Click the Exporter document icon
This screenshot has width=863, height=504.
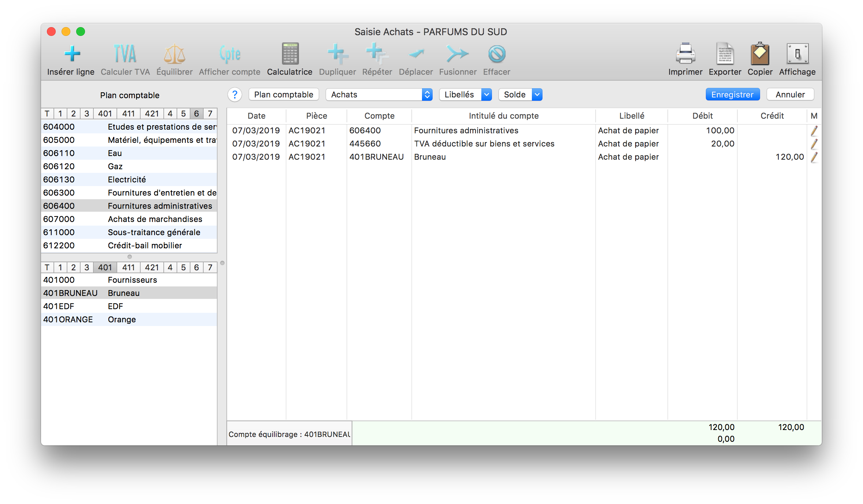(x=725, y=54)
